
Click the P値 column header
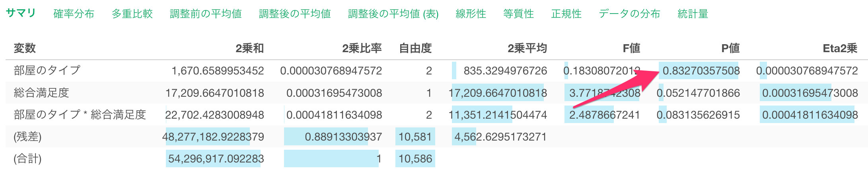[x=730, y=49]
